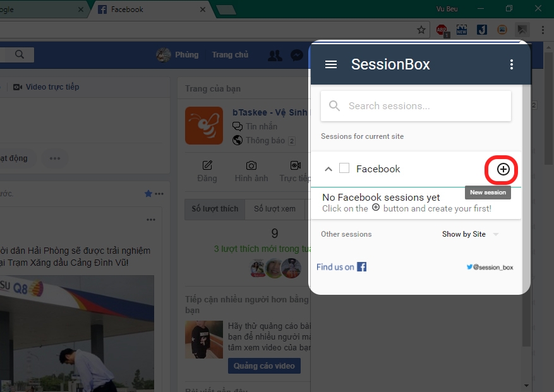Click the friend requests icon in Facebook
Image resolution: width=554 pixels, height=392 pixels.
point(275,55)
